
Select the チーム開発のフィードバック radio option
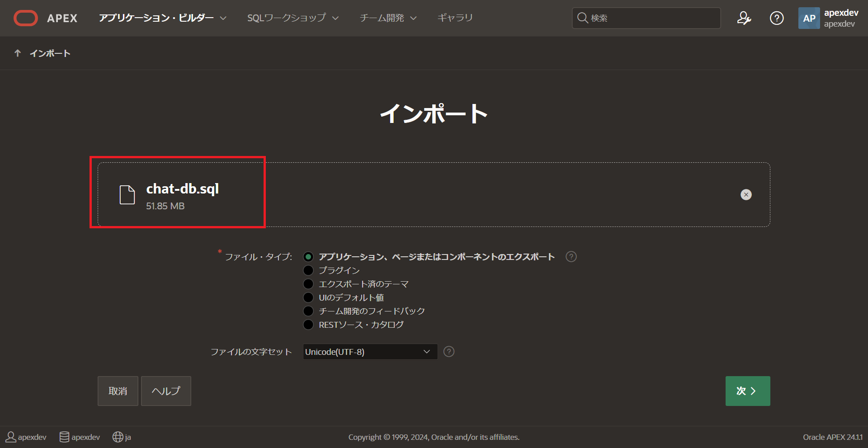click(x=308, y=311)
